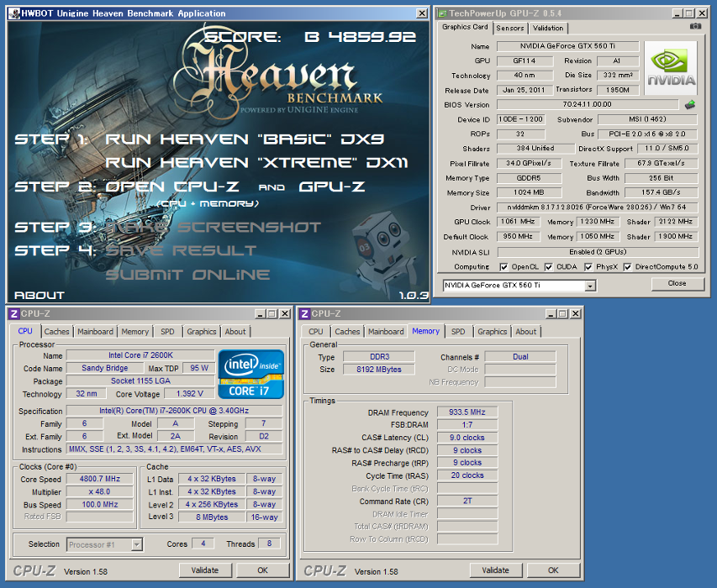Click Run Heaven "Basic" DX9
Image resolution: width=717 pixels, height=588 pixels.
pyautogui.click(x=245, y=139)
